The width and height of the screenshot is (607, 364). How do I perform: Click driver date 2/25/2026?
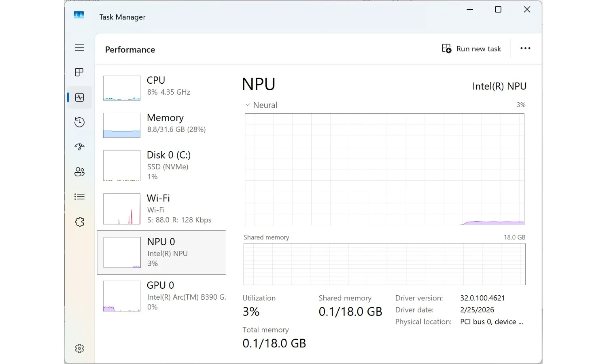click(477, 310)
